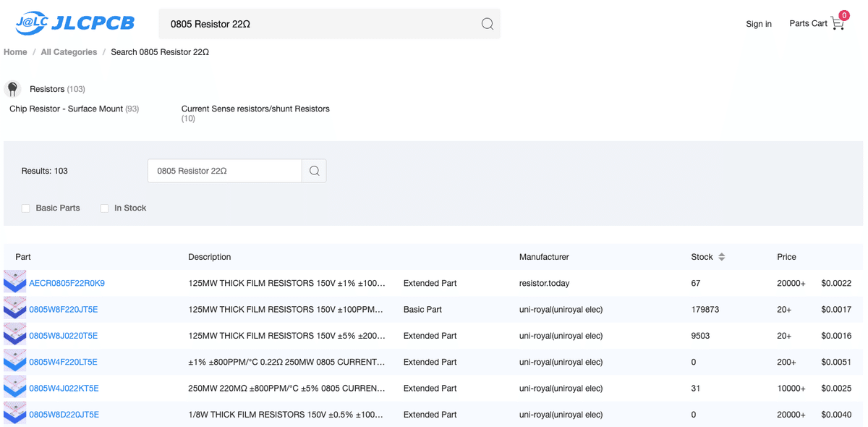Open part 0805W8F220JT5E

pyautogui.click(x=64, y=309)
